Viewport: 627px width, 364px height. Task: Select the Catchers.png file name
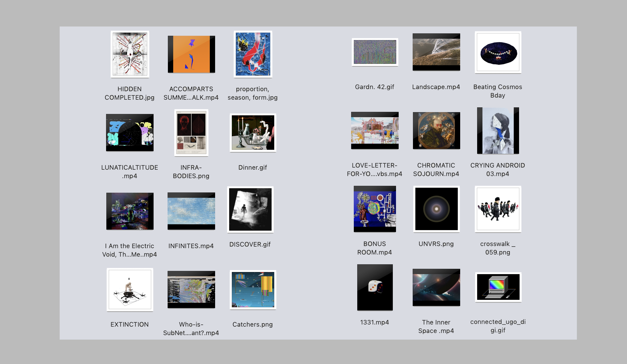pyautogui.click(x=253, y=324)
